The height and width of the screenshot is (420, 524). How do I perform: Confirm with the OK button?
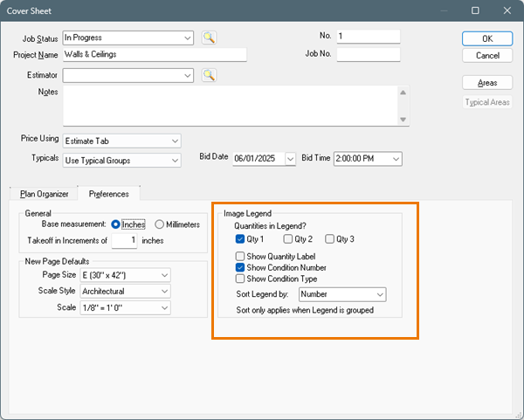tap(487, 38)
